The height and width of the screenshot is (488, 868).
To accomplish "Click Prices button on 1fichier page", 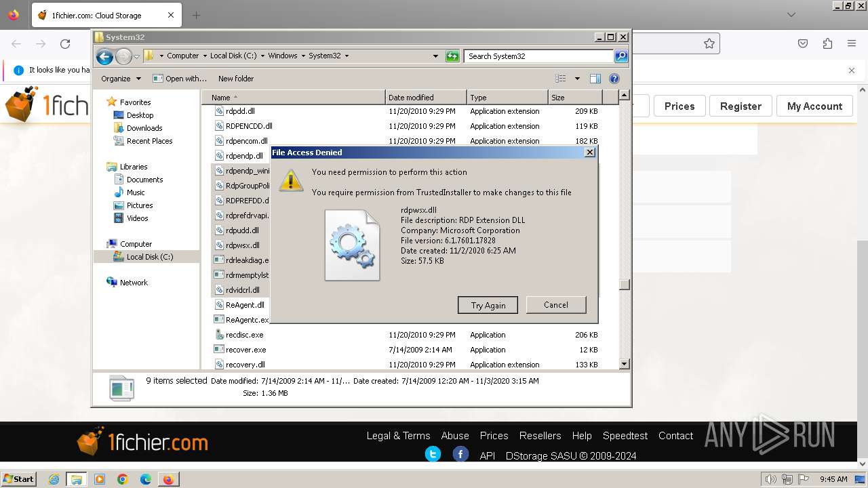I will 679,106.
